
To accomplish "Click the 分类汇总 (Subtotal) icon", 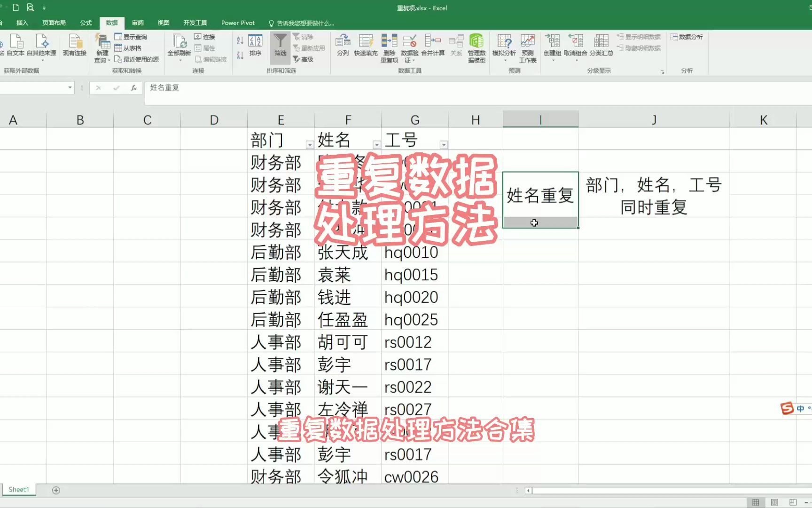I will click(x=600, y=47).
